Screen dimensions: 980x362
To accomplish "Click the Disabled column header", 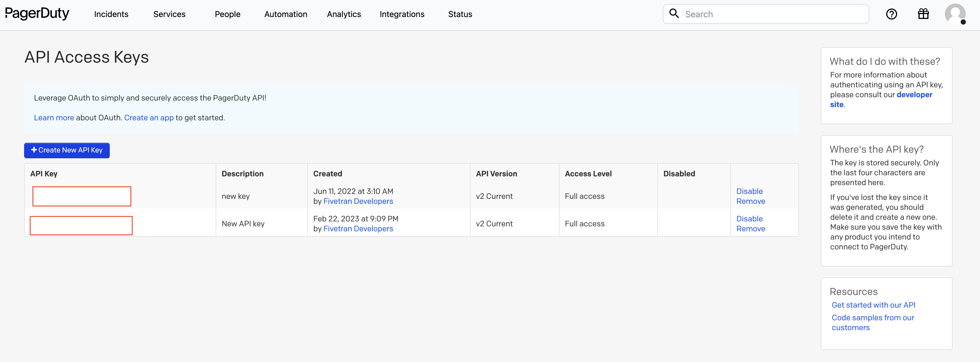I will [679, 174].
